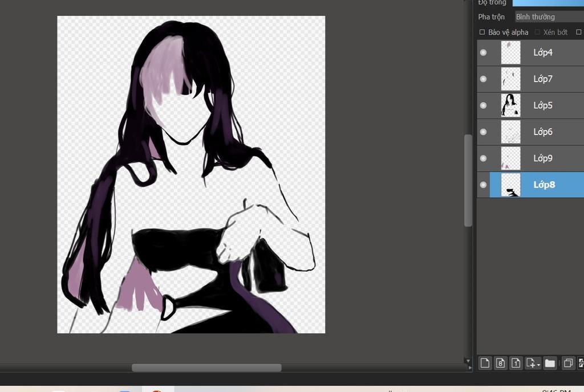Create a new layer folder
This screenshot has width=584, height=392.
coord(550,363)
